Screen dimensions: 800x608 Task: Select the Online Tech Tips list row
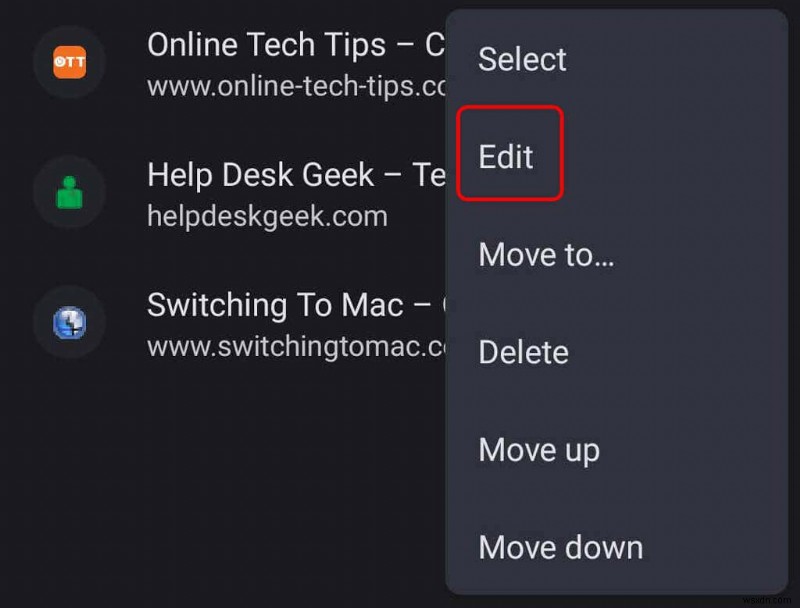[230, 62]
